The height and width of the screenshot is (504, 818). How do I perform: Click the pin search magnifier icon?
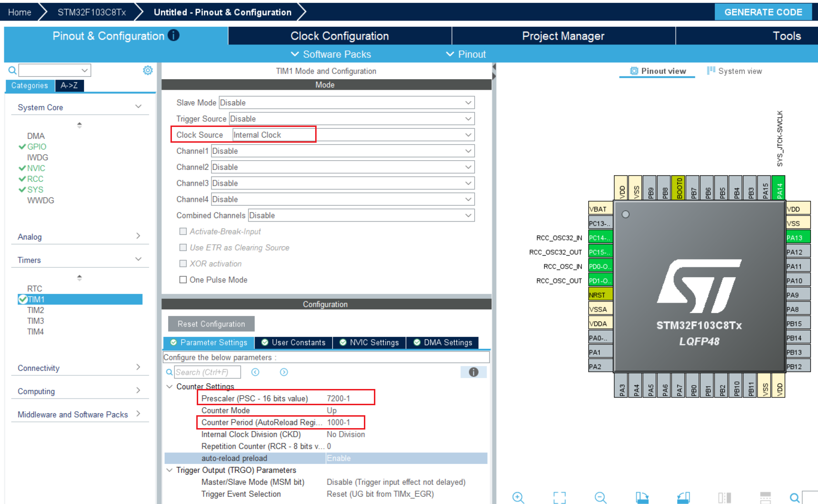pyautogui.click(x=795, y=498)
